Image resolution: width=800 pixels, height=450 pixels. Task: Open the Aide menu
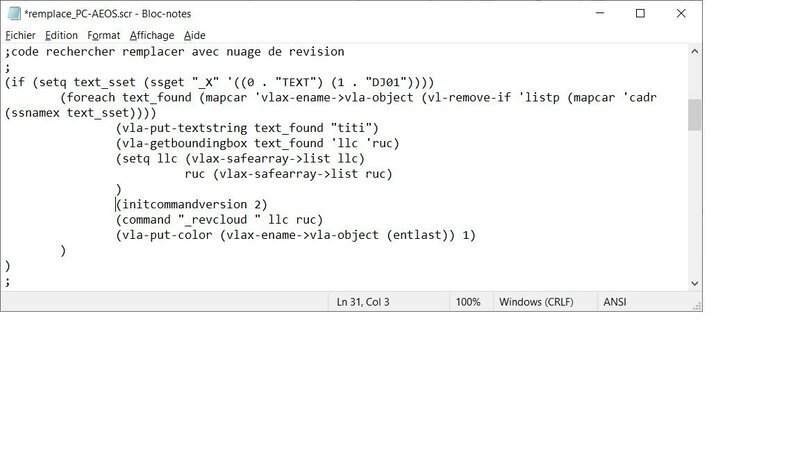click(x=194, y=35)
